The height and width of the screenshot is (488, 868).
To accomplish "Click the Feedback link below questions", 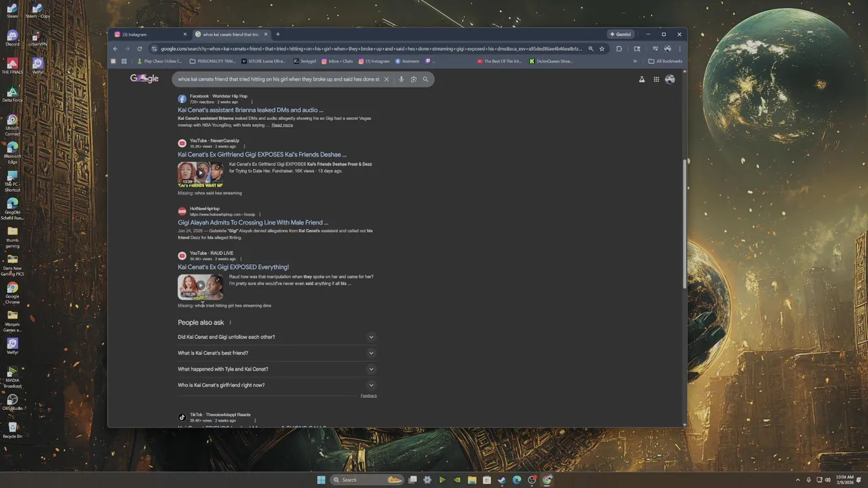I will (368, 396).
